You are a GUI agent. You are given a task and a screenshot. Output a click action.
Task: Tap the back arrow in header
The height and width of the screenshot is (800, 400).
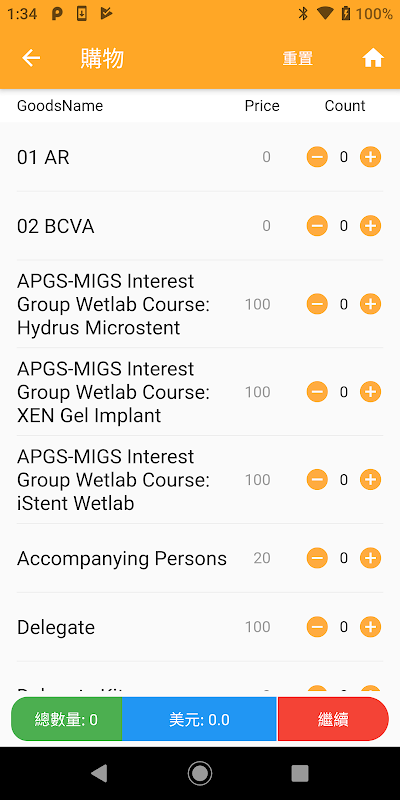31,59
